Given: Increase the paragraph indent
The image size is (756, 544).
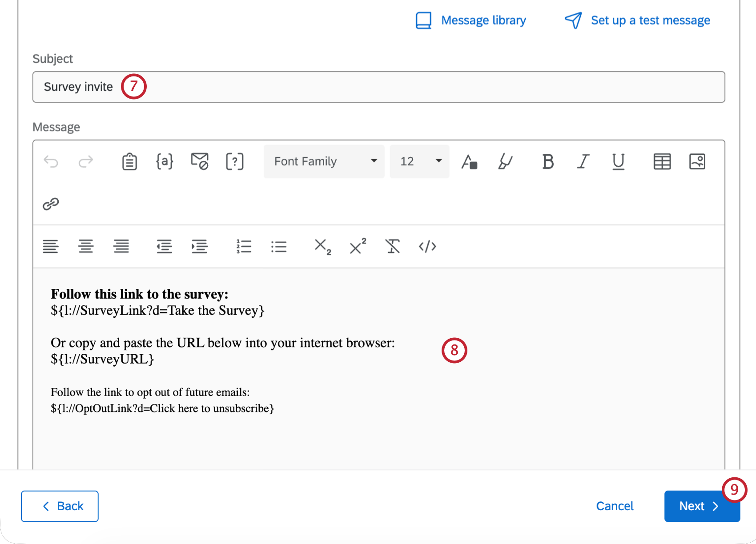Looking at the screenshot, I should pyautogui.click(x=199, y=246).
